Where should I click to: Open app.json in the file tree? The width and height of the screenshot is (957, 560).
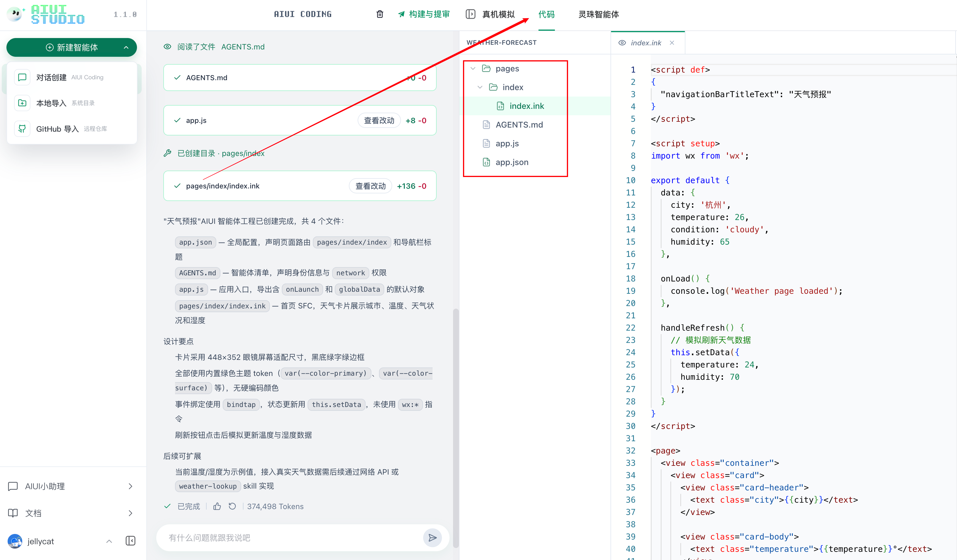pos(512,162)
